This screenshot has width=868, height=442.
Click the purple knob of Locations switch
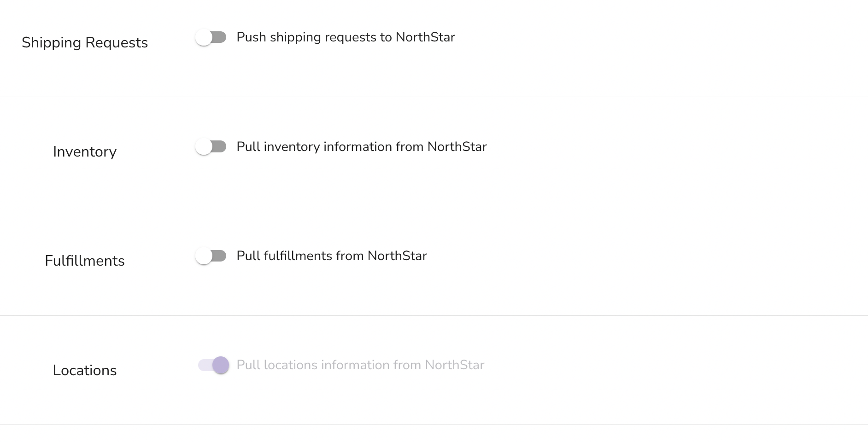pos(221,365)
